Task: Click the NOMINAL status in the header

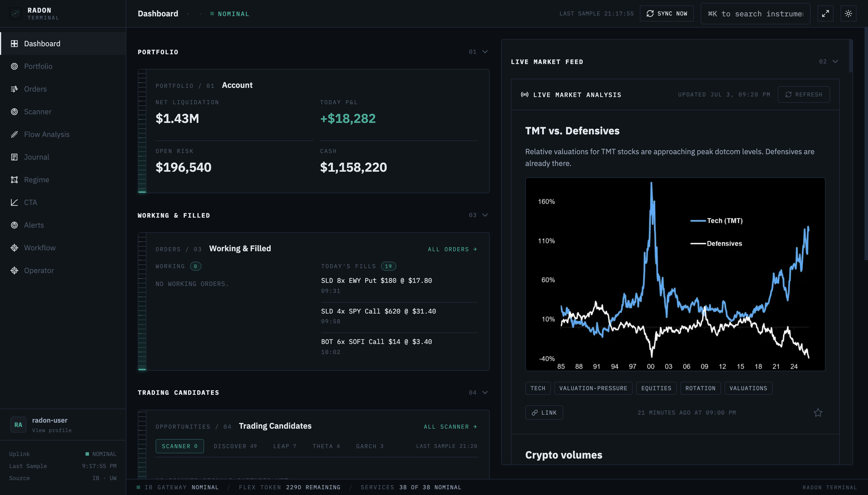Action: click(x=230, y=14)
